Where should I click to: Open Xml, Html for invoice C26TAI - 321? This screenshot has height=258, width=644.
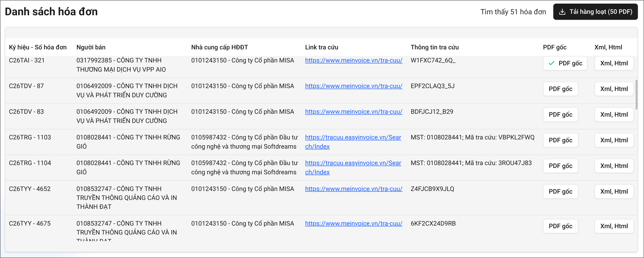coord(614,63)
